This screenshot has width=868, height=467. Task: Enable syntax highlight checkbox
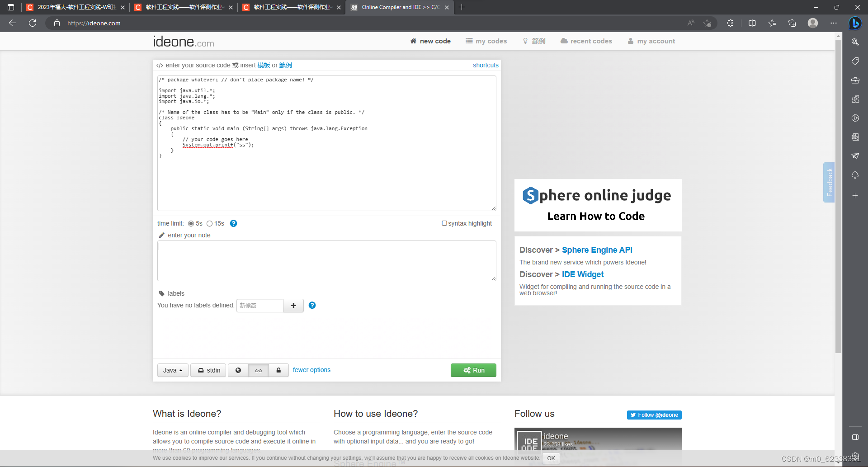(444, 223)
